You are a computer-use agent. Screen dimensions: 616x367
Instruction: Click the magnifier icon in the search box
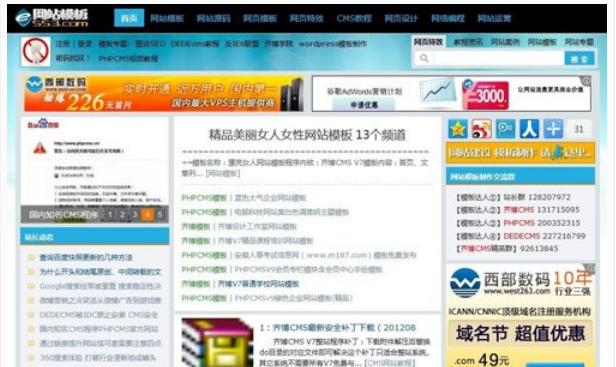[x=424, y=59]
